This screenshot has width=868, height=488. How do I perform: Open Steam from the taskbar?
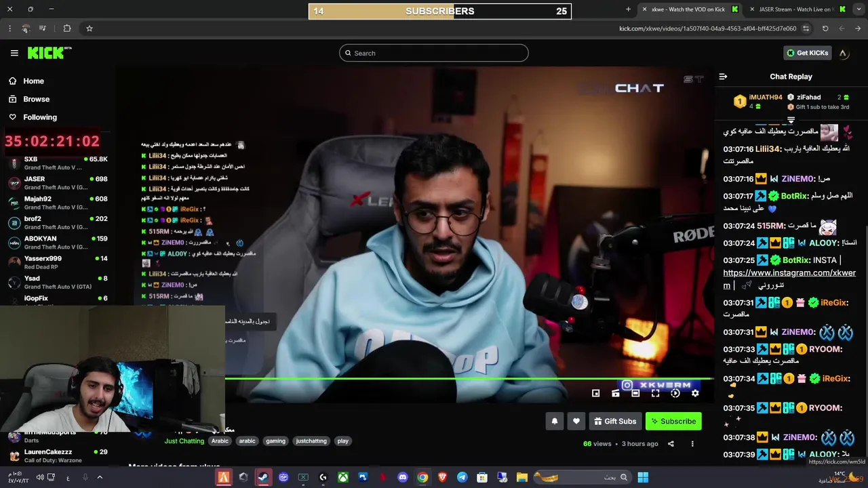click(263, 477)
